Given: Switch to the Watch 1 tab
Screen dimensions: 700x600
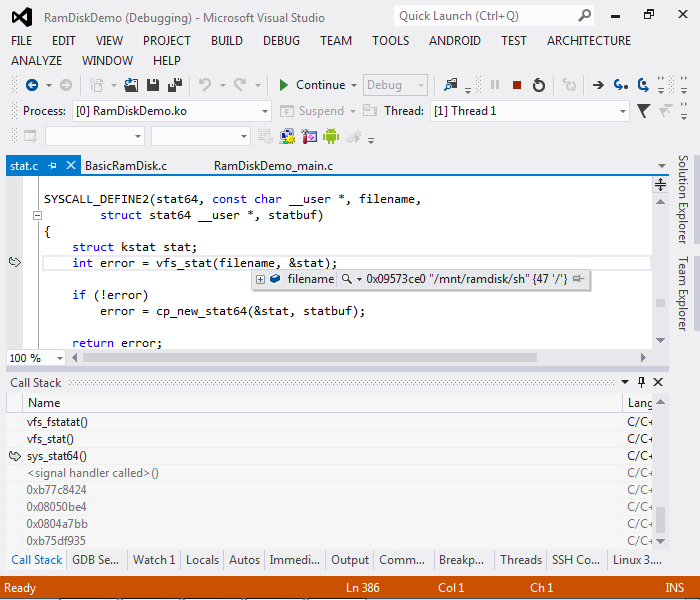Looking at the screenshot, I should tap(154, 560).
